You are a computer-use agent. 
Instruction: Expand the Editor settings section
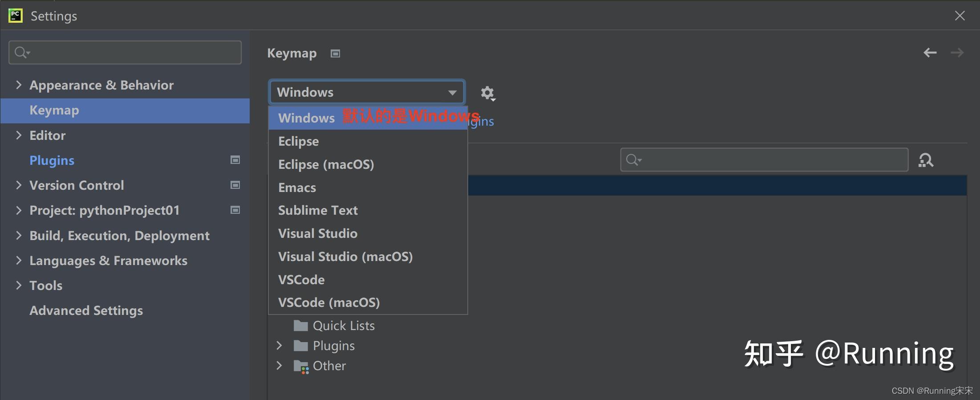click(x=19, y=135)
